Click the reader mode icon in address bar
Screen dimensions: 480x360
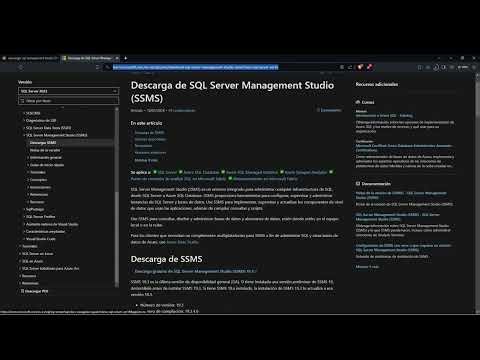pyautogui.click(x=342, y=67)
